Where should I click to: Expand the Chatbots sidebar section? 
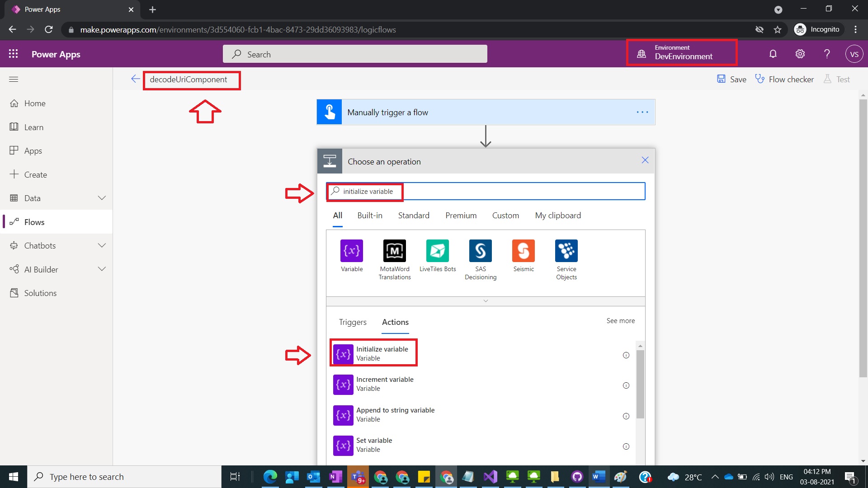(x=102, y=245)
